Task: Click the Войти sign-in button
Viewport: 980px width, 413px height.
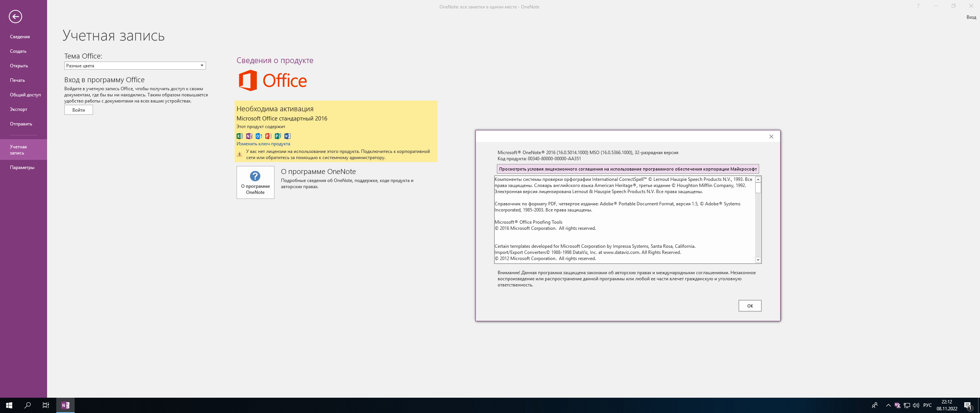Action: click(78, 110)
